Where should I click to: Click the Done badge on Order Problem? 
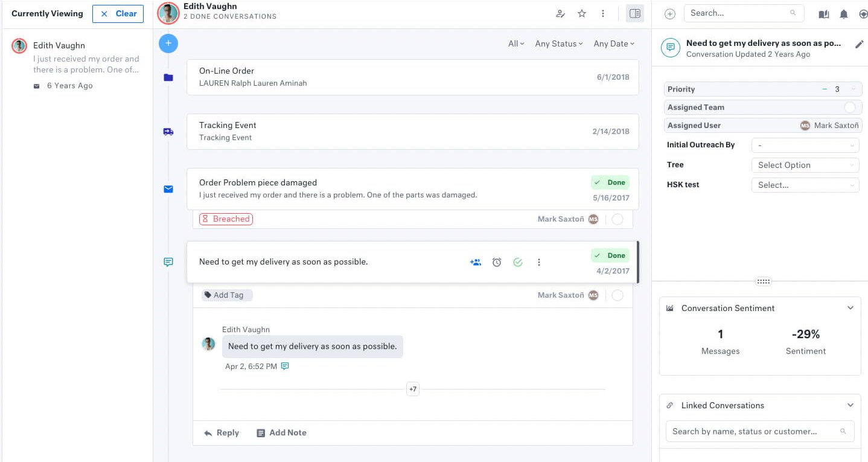[610, 182]
